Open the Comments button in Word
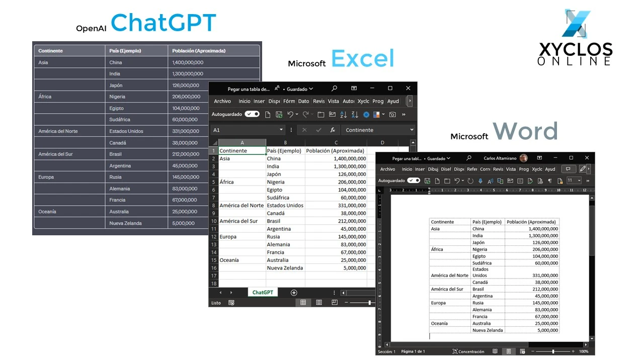This screenshot has width=644, height=362. [569, 169]
